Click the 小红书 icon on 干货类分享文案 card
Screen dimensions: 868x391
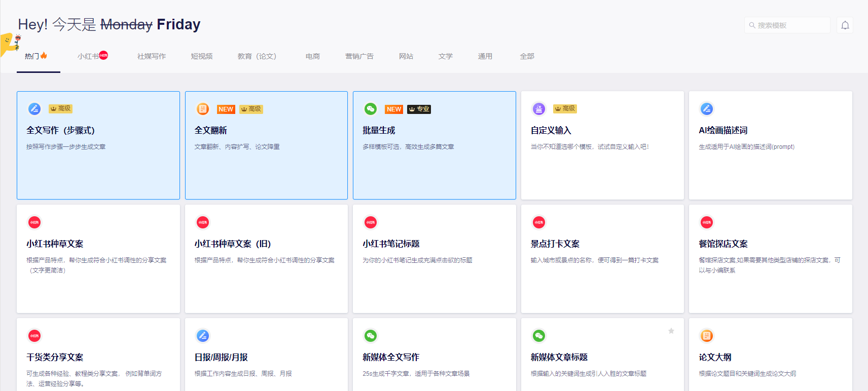[34, 335]
